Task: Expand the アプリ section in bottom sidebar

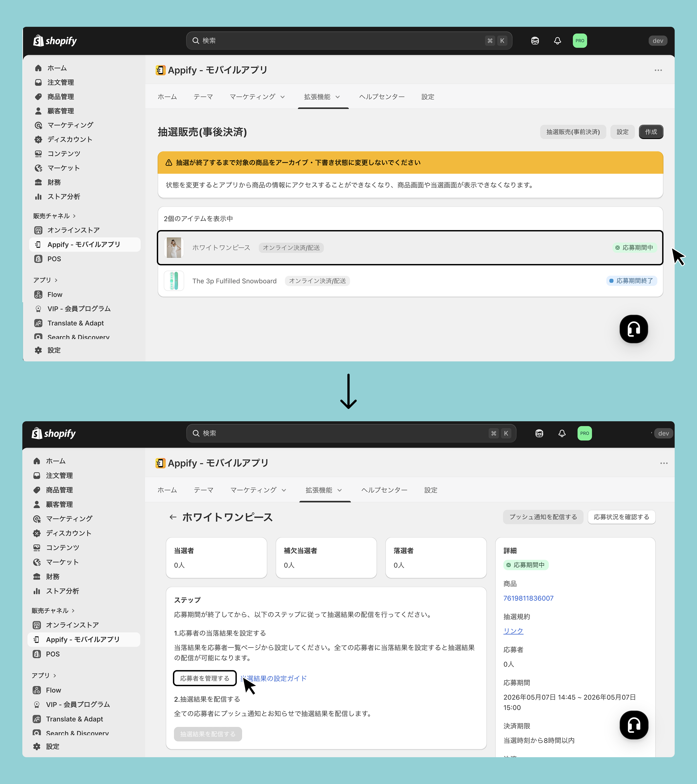Action: (44, 675)
